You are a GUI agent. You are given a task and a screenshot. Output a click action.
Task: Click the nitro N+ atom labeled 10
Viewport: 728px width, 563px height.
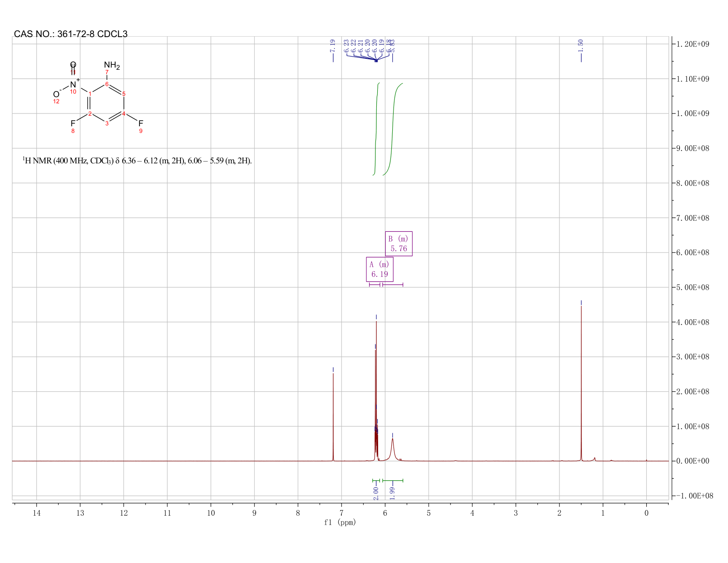pos(73,84)
